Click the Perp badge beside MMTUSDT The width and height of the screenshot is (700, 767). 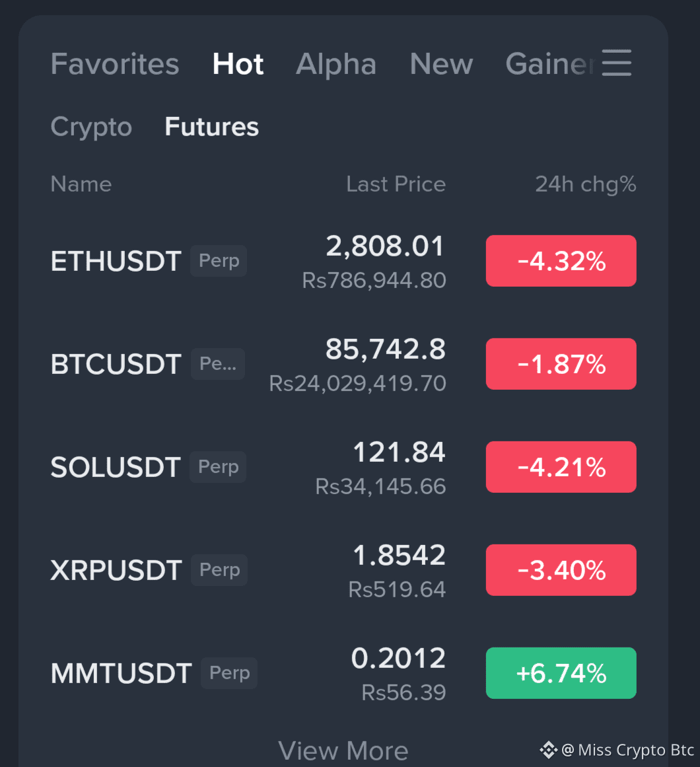tap(228, 673)
